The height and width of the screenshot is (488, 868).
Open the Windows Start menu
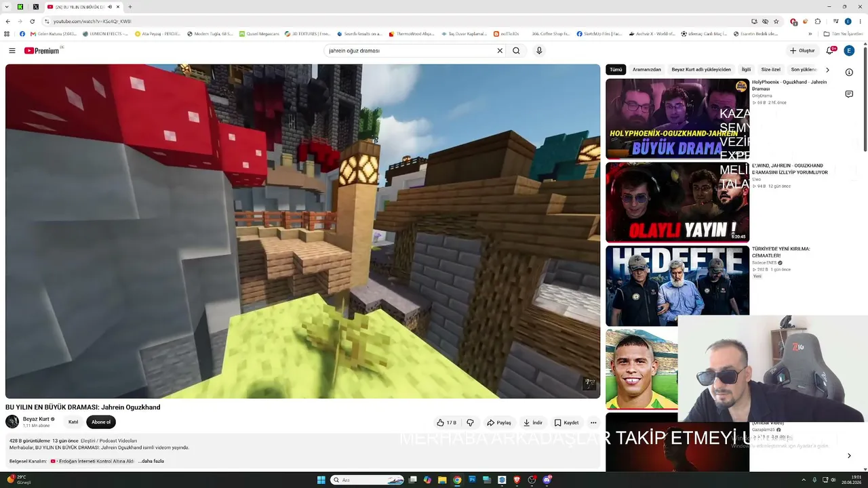tap(321, 480)
